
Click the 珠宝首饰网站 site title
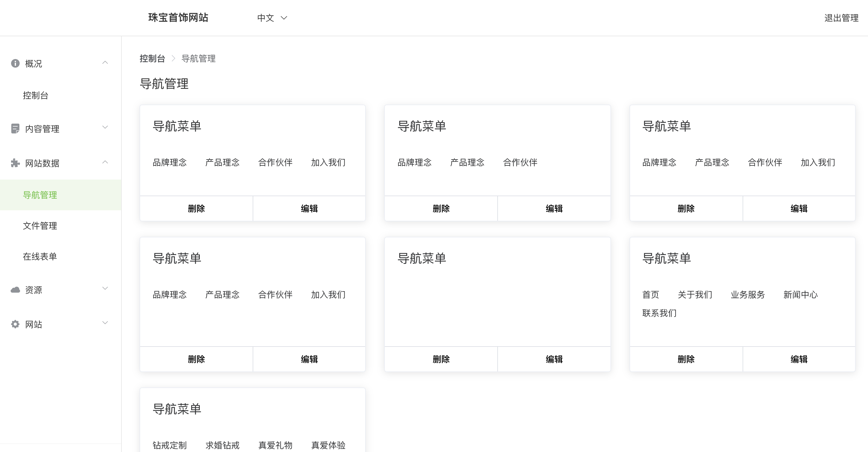pos(178,18)
